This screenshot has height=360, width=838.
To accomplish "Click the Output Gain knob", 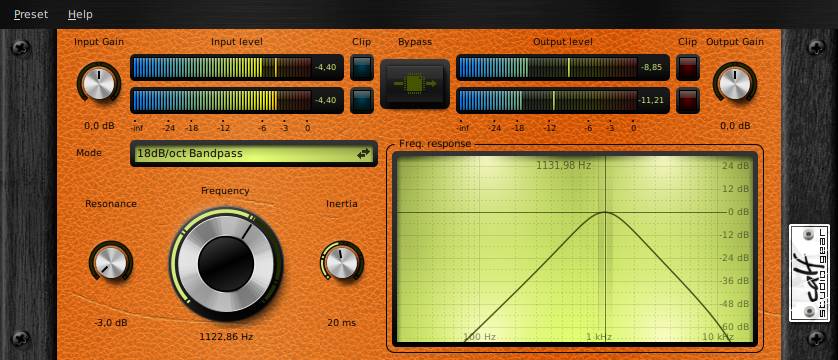I will [735, 84].
